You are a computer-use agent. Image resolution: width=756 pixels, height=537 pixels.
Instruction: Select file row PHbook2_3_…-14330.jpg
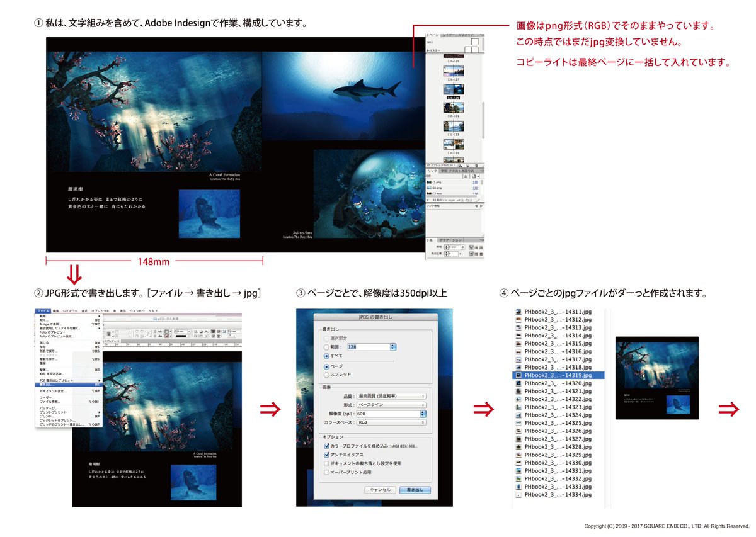(x=559, y=463)
